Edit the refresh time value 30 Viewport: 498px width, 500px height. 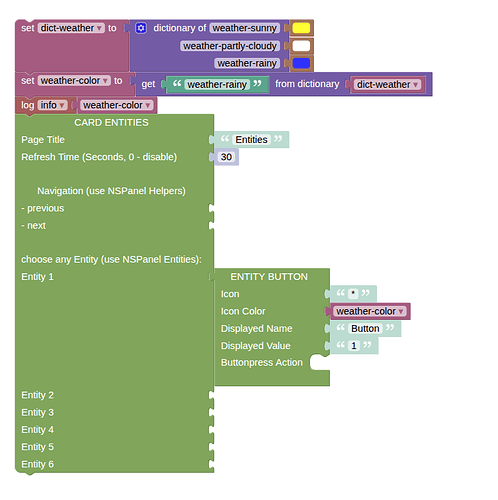[x=226, y=157]
